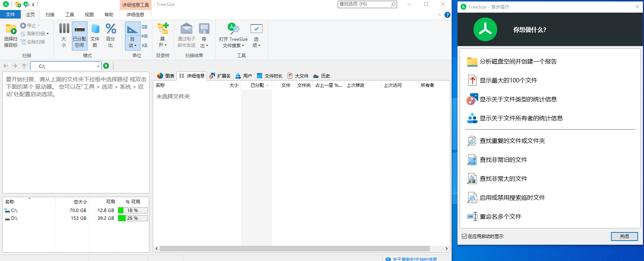This screenshot has height=261, width=644.
Task: Click the green start scan button
Action: click(x=106, y=66)
